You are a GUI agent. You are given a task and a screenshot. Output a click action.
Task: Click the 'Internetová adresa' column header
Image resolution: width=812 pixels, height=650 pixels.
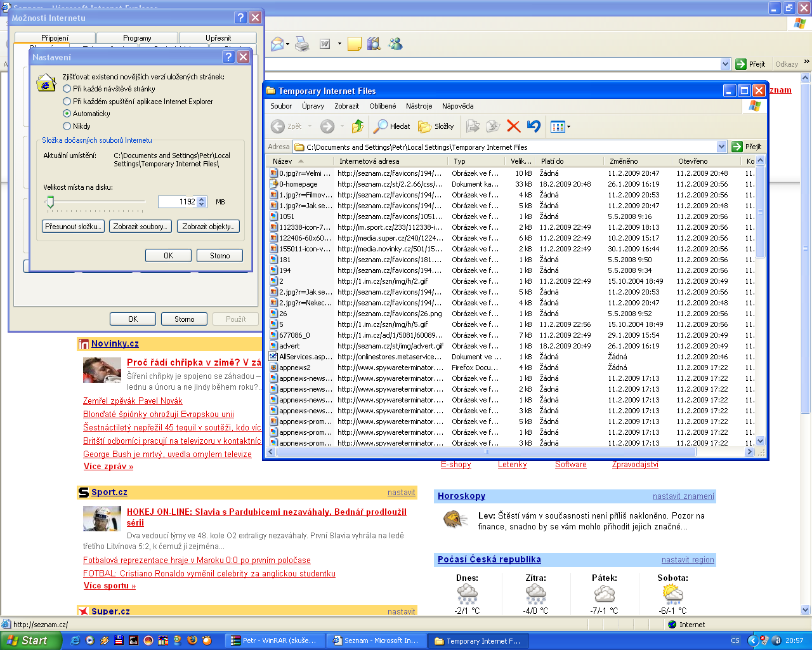click(x=369, y=161)
